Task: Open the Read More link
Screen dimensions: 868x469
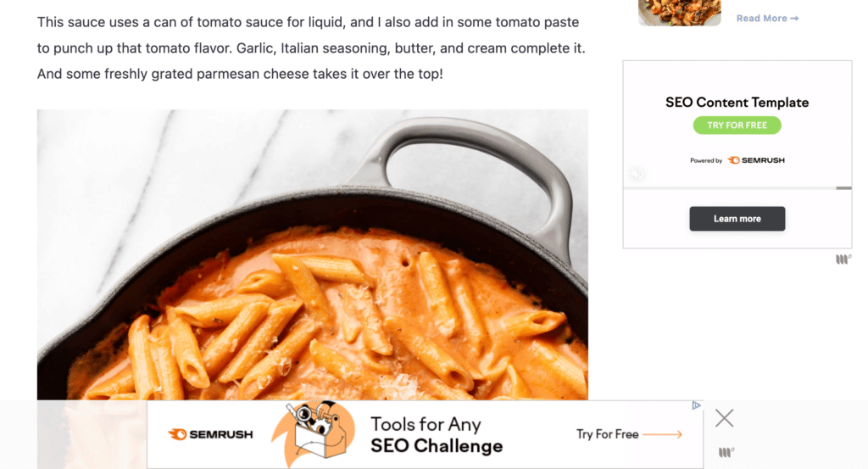Action: [767, 19]
